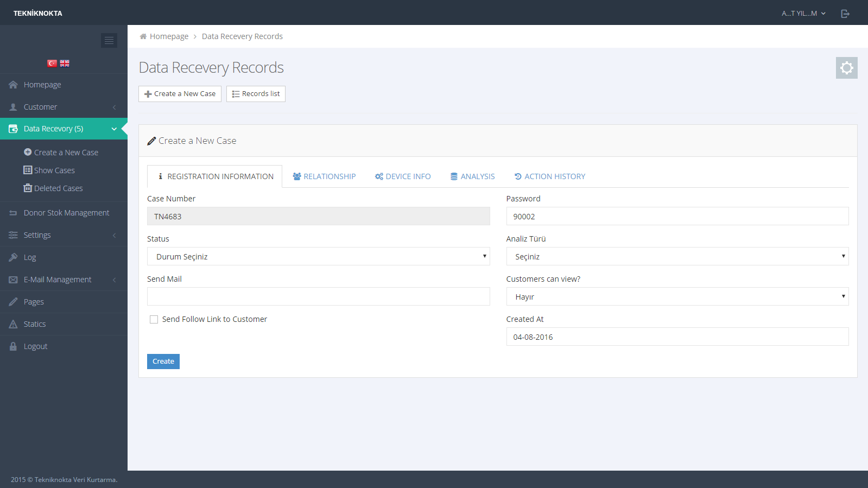868x488 pixels.
Task: Switch language via UK flag icon
Action: pos(65,64)
